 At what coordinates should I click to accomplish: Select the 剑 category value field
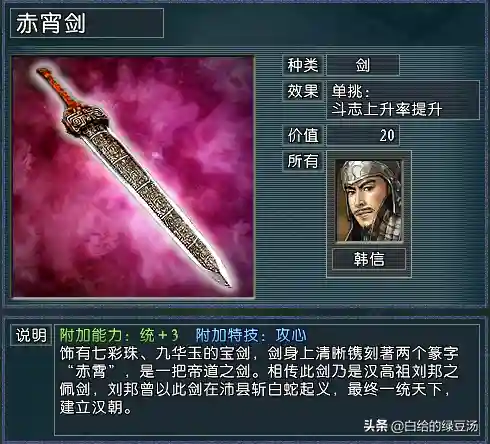point(363,65)
